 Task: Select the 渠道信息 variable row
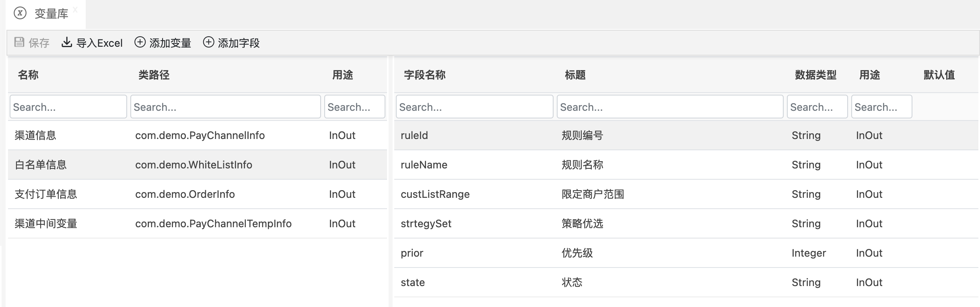pos(35,135)
